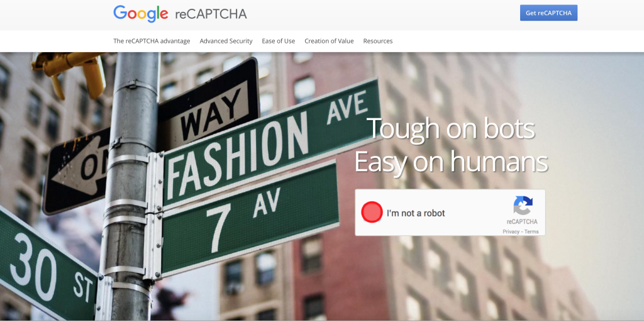Open the Privacy link in widget
This screenshot has width=644, height=322.
511,231
